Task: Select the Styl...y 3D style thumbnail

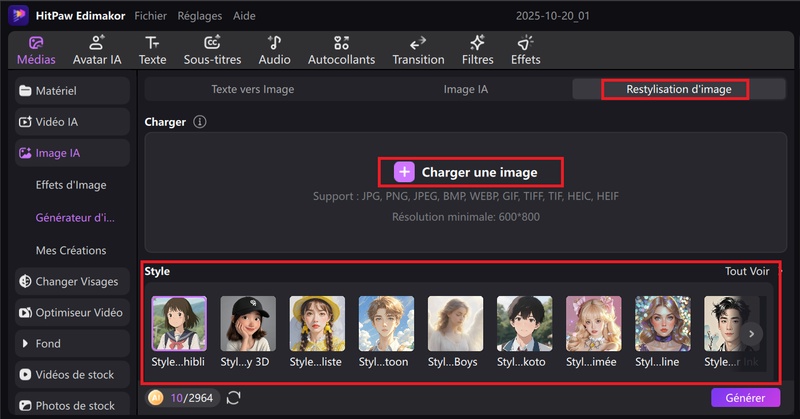Action: (248, 324)
